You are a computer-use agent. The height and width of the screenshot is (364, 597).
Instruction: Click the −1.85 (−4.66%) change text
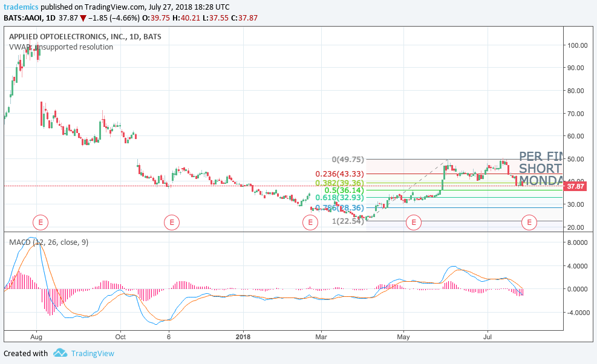click(114, 18)
